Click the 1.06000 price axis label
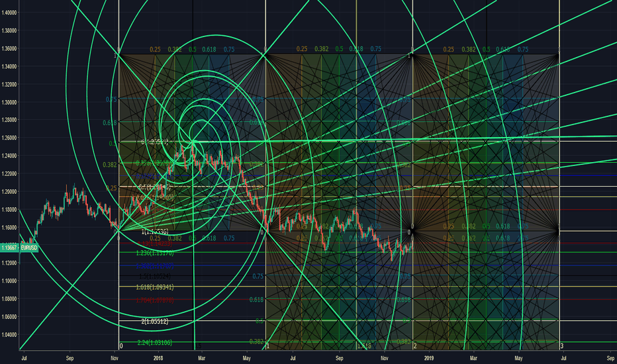 point(9,317)
